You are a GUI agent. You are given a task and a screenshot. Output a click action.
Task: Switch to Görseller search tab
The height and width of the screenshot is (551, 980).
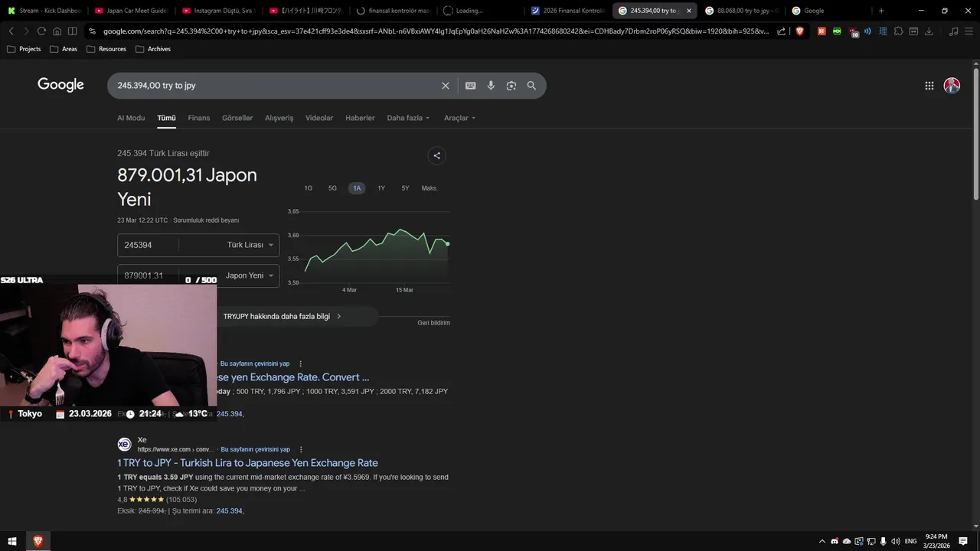(x=237, y=118)
